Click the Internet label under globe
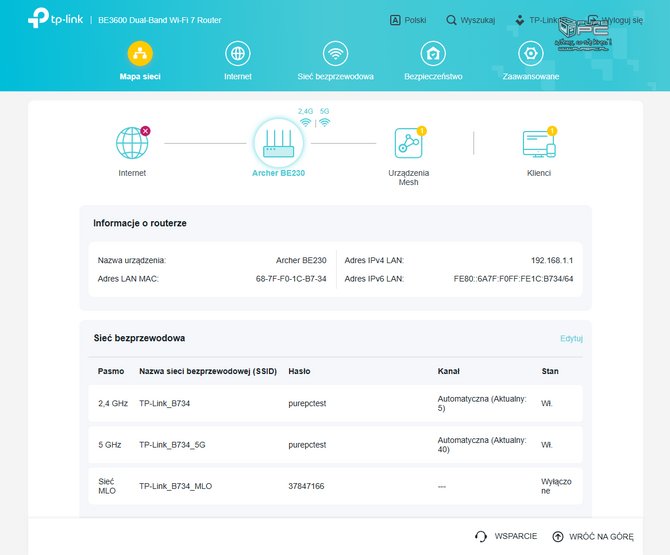The width and height of the screenshot is (670, 555). click(x=132, y=173)
